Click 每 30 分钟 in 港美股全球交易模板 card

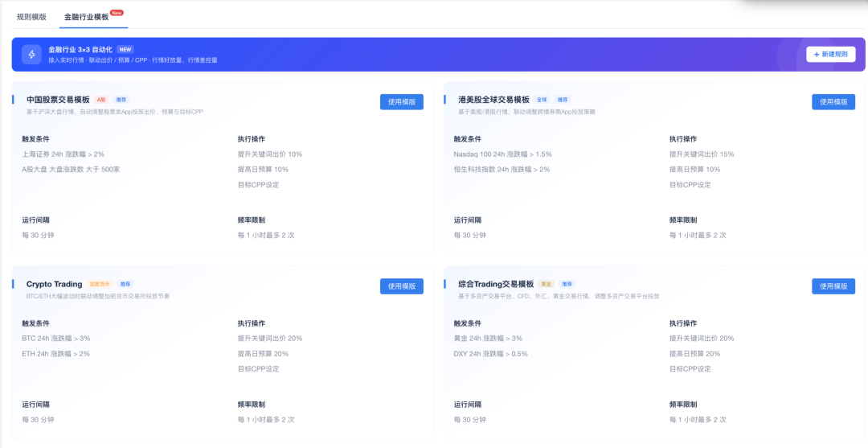[x=469, y=236]
